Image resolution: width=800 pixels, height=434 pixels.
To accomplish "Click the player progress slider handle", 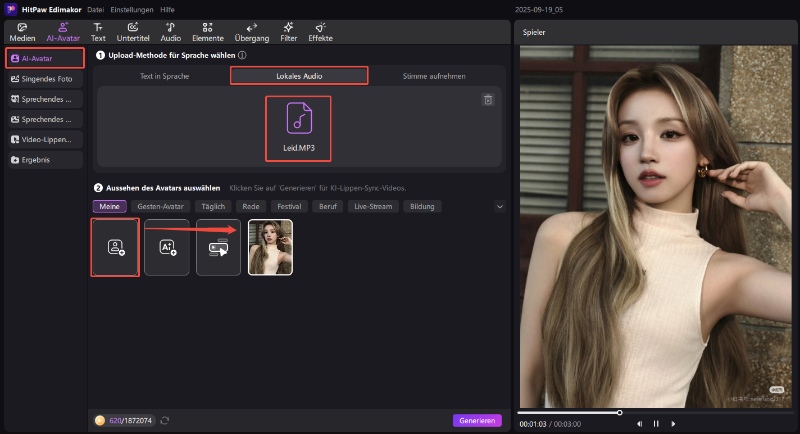I will [619, 413].
